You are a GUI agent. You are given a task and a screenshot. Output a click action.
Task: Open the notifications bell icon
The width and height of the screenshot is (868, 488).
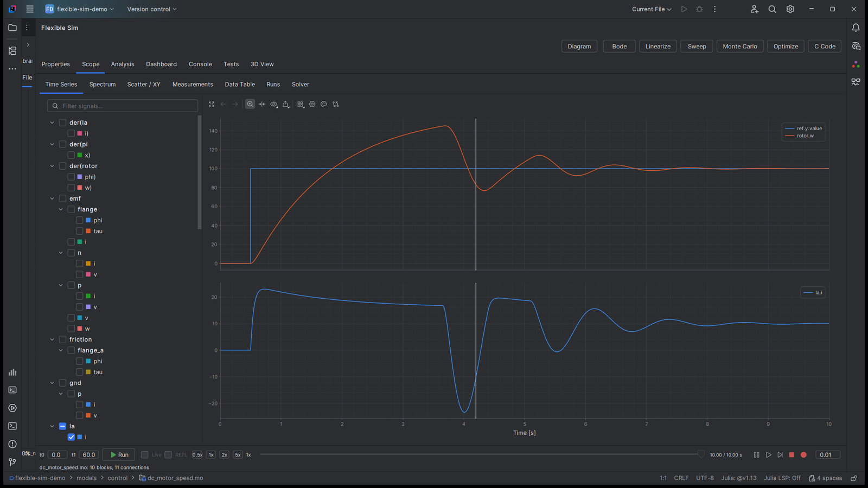click(x=856, y=28)
